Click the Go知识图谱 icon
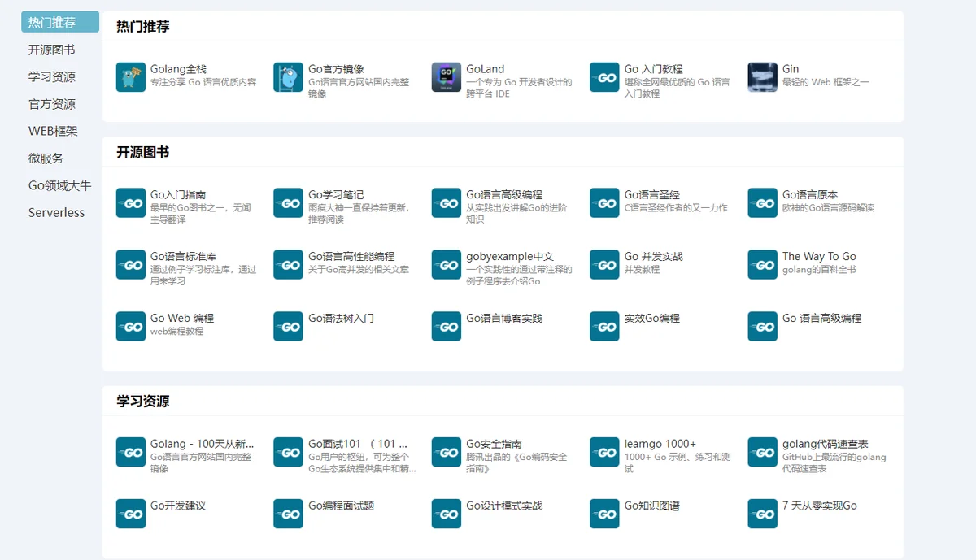 tap(604, 514)
